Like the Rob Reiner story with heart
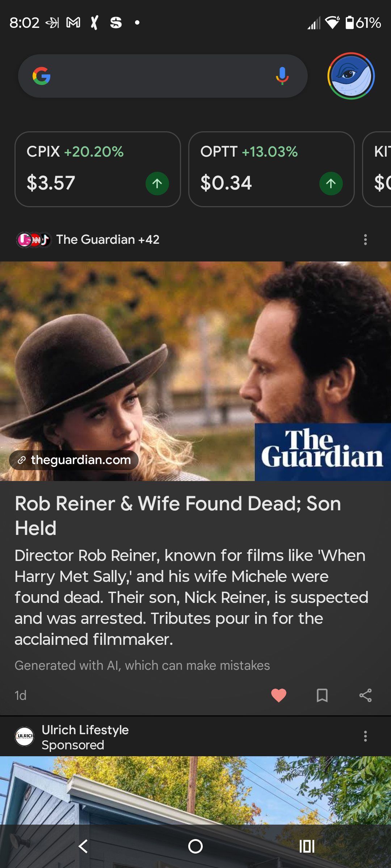Viewport: 391px width, 868px height. (279, 695)
